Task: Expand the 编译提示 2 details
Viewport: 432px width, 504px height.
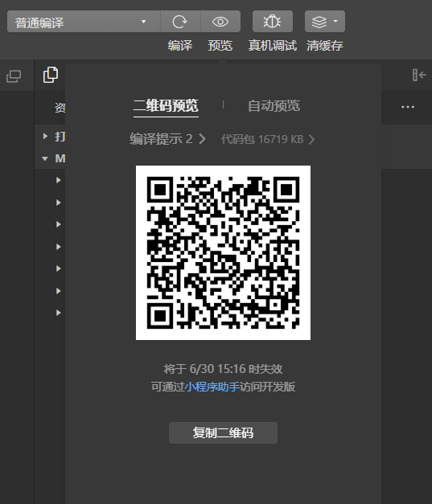Action: [167, 139]
